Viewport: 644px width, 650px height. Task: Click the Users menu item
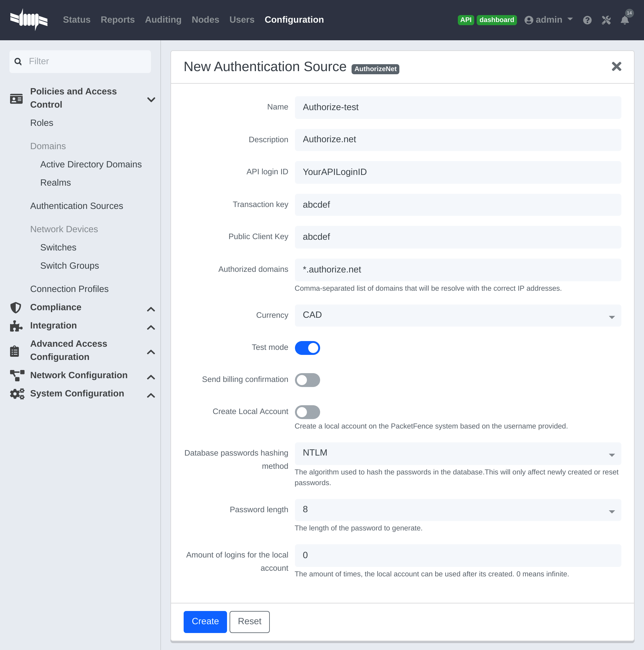241,20
